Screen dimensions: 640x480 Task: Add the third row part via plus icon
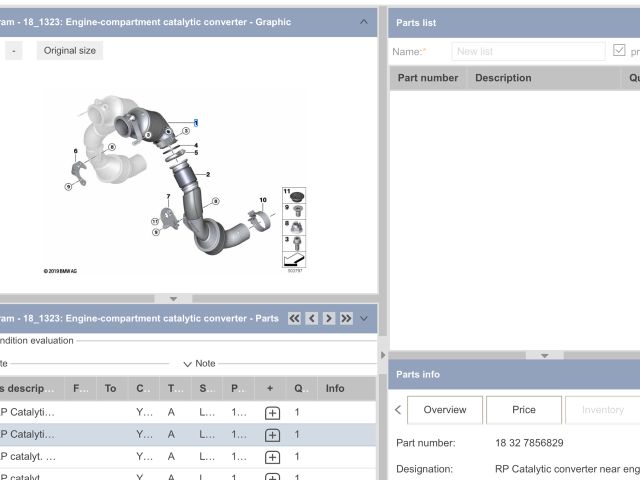271,457
